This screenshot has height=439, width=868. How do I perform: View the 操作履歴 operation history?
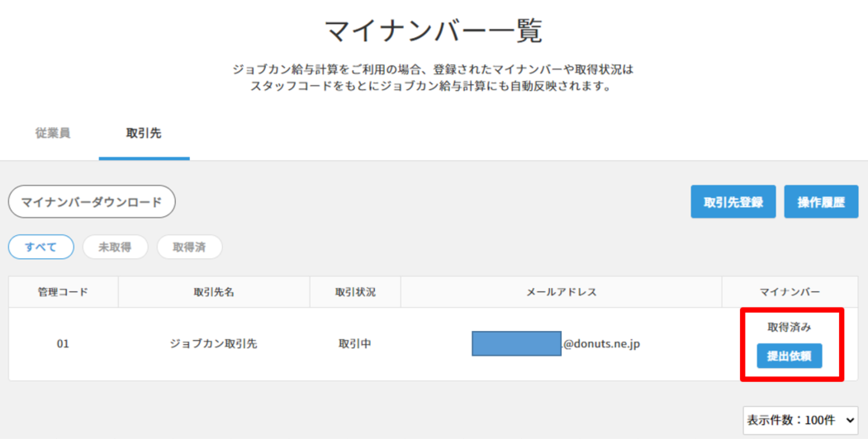click(821, 202)
